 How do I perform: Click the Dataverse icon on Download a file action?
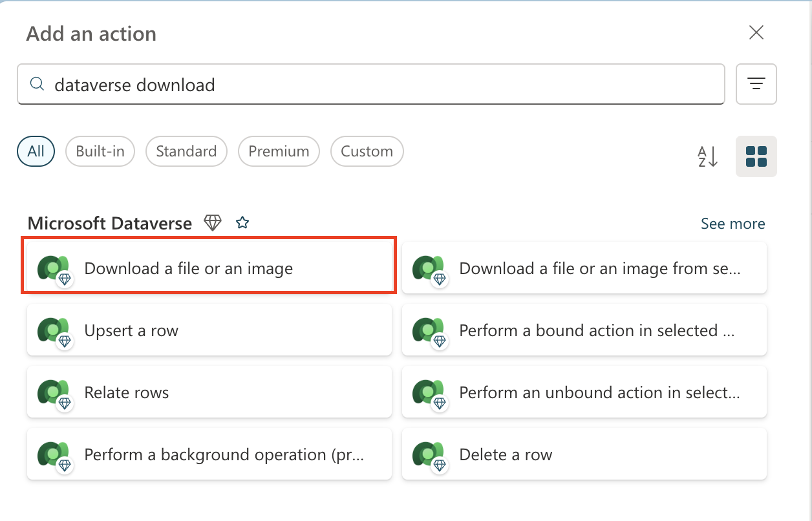pos(54,268)
